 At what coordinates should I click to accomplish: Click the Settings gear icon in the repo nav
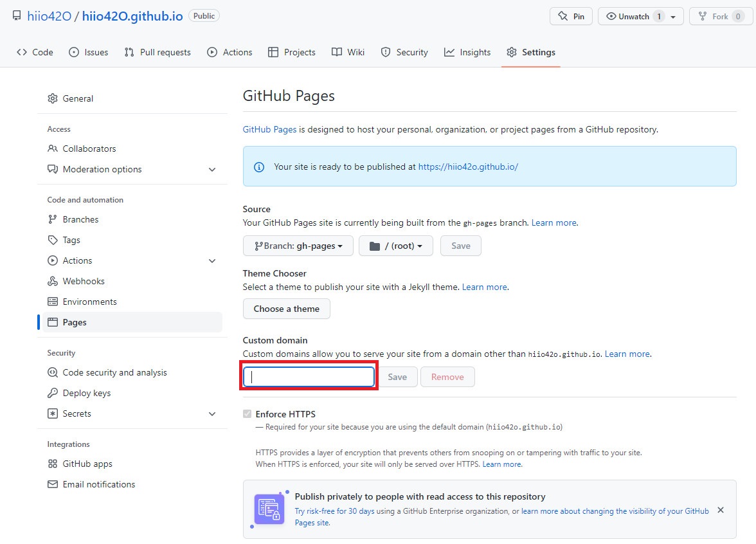click(512, 52)
